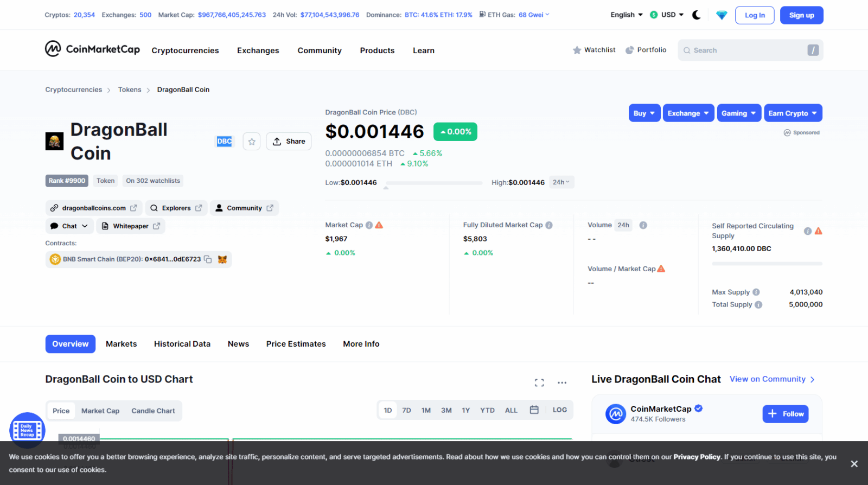Select Price chart view
868x485 pixels.
(x=61, y=411)
